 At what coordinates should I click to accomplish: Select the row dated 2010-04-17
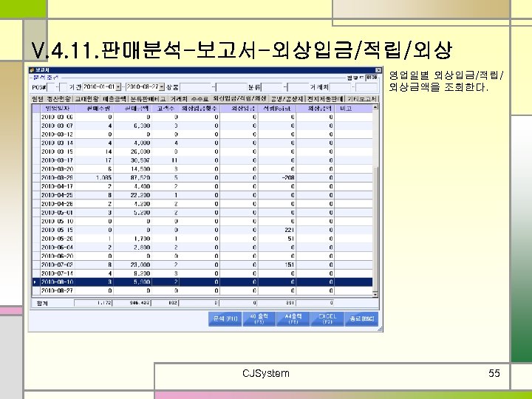tap(202, 187)
